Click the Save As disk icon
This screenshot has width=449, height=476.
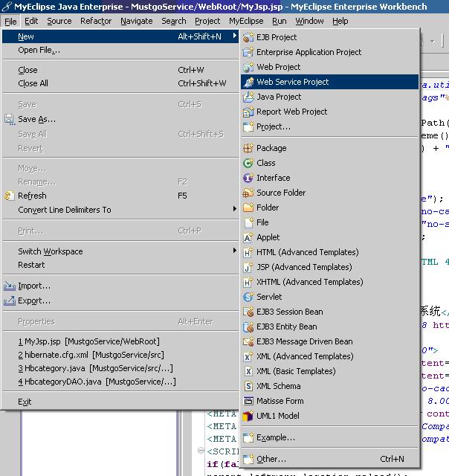10,119
